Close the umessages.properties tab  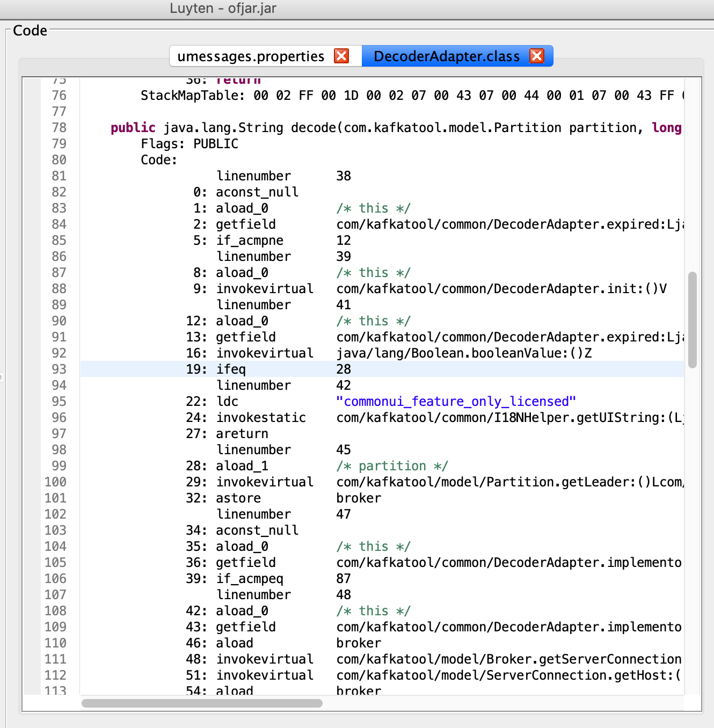click(x=341, y=56)
